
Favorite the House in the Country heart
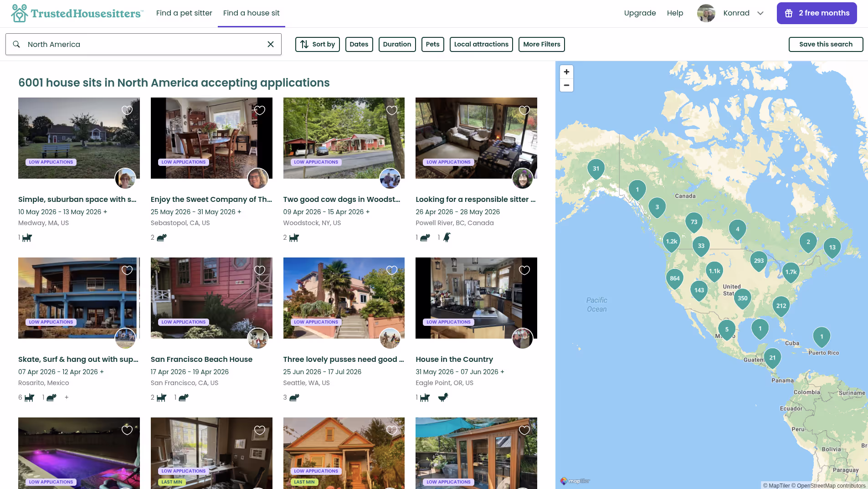(524, 270)
